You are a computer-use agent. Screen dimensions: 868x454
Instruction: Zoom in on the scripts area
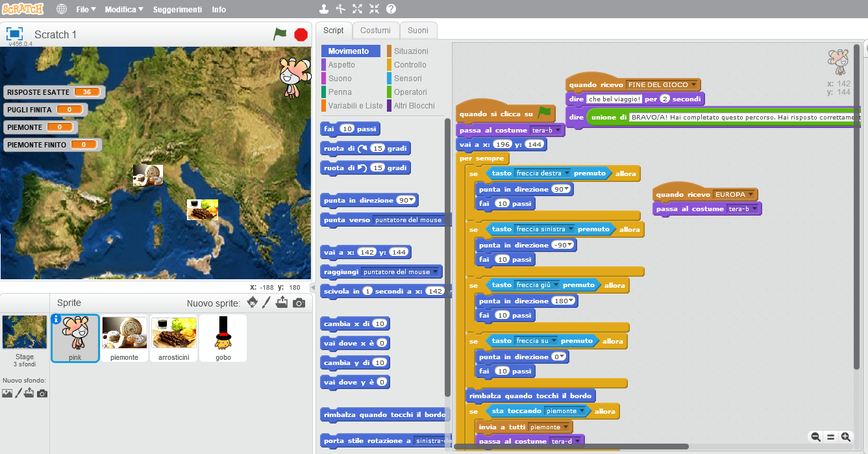tap(845, 437)
